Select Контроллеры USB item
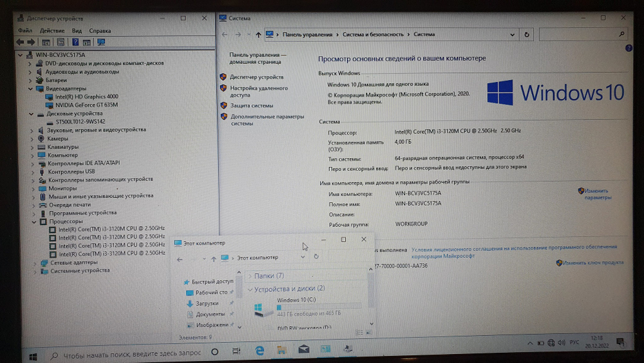Screen dimensions: 644x363 pyautogui.click(x=71, y=172)
